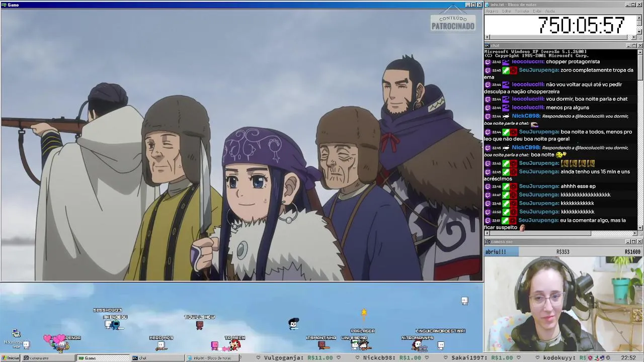Click the emoji after ficar suspeito message

[x=522, y=228]
